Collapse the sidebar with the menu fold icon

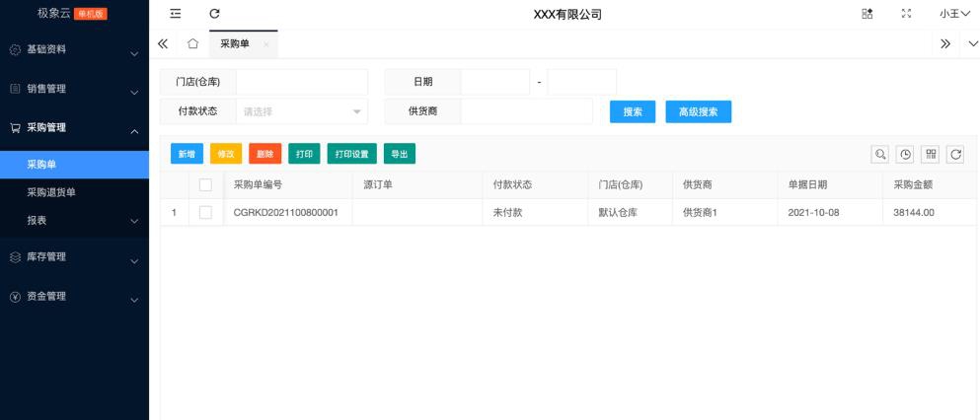[176, 14]
